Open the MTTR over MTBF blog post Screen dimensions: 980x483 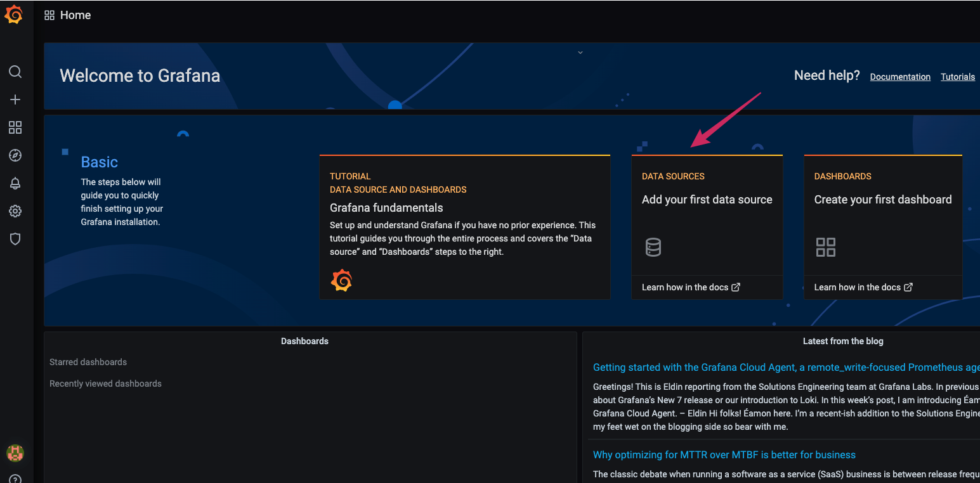tap(724, 455)
